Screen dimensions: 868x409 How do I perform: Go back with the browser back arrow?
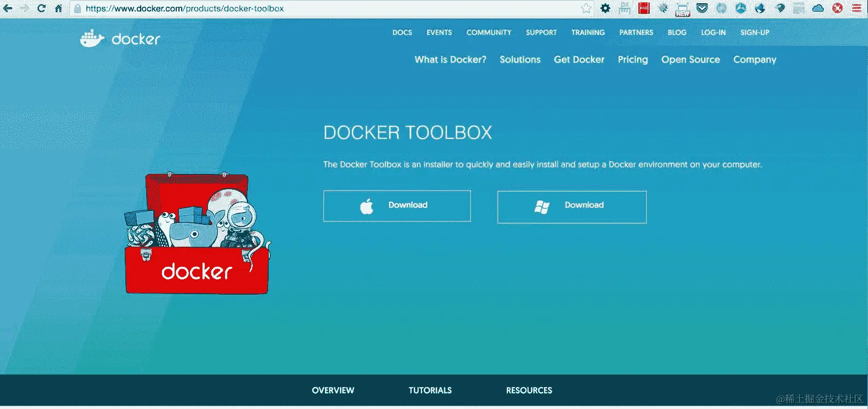coord(8,8)
